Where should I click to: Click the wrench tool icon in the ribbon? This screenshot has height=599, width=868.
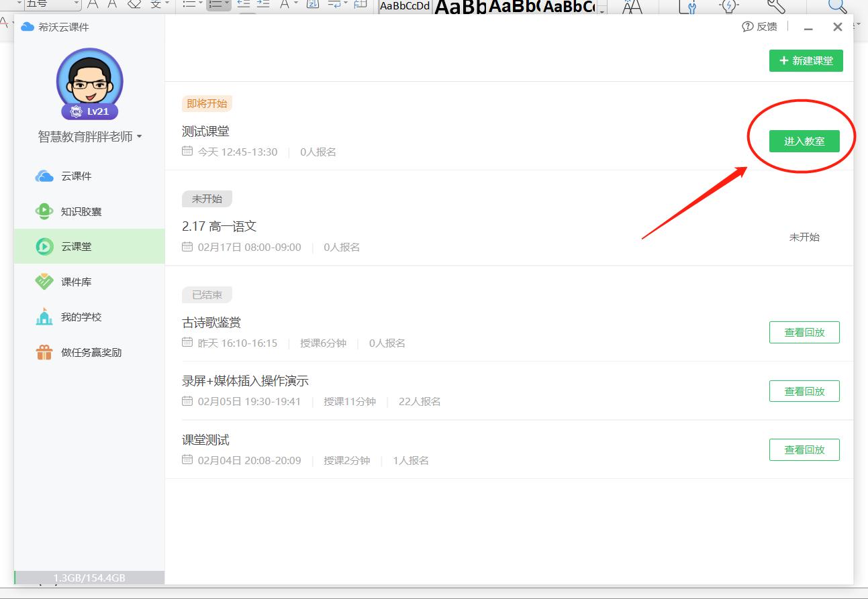(x=776, y=7)
